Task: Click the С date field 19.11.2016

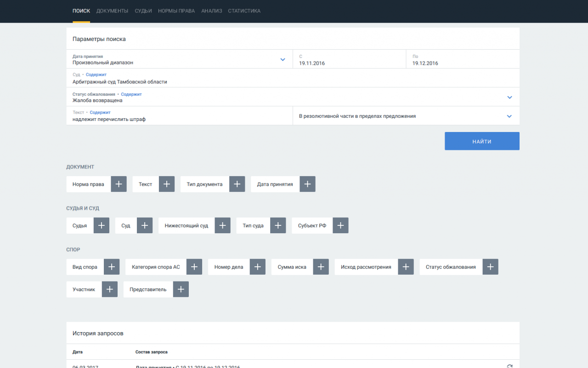Action: [350, 59]
